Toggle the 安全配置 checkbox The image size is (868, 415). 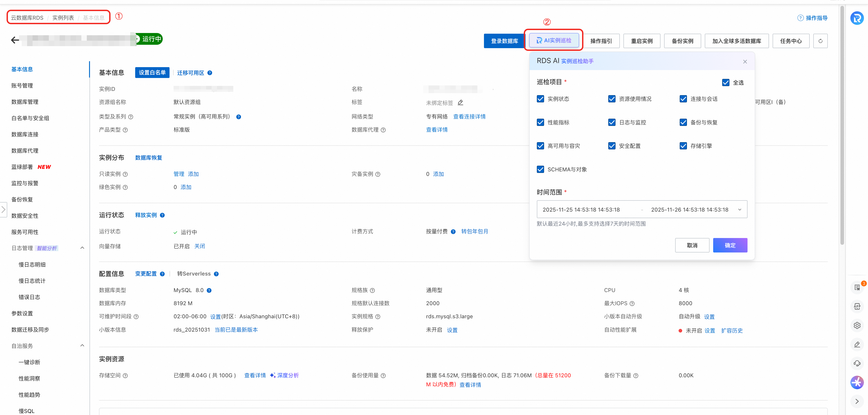pyautogui.click(x=612, y=146)
